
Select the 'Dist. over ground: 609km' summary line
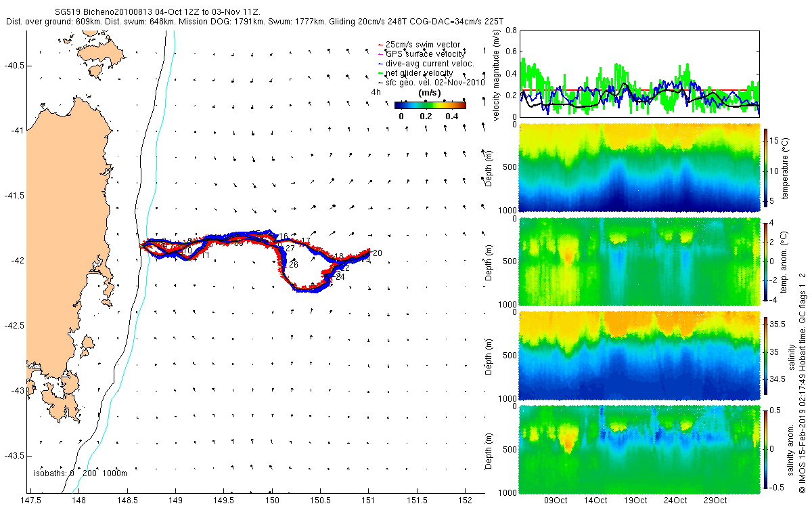[256, 22]
